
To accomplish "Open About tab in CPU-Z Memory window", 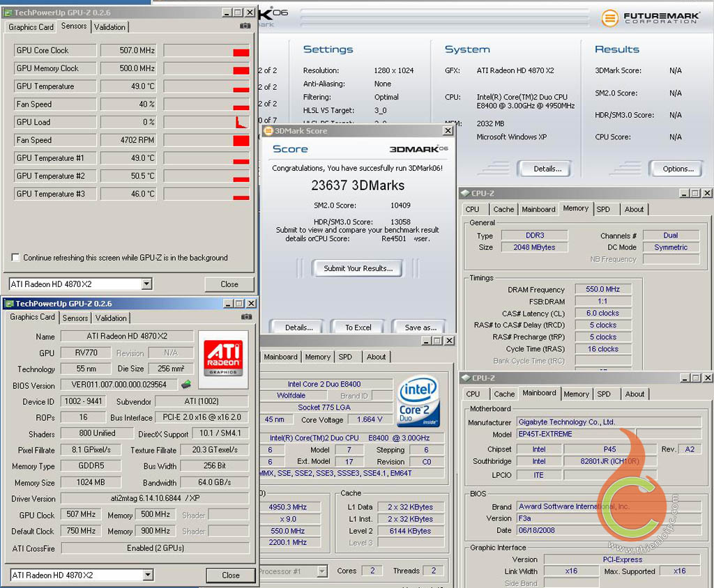I will [x=635, y=209].
